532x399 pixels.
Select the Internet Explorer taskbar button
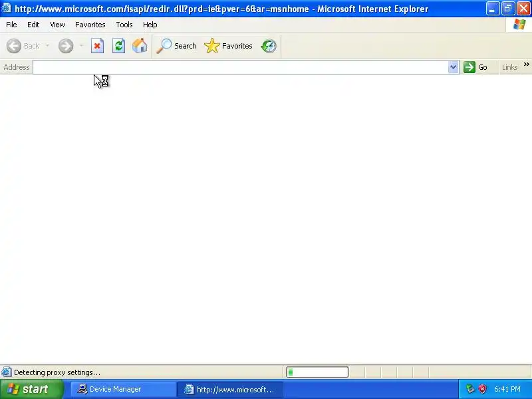[230, 389]
